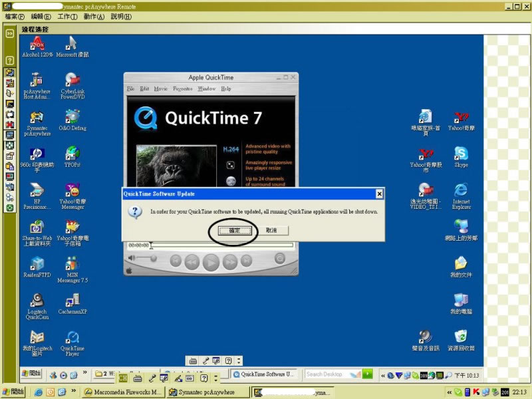Image resolution: width=532 pixels, height=399 pixels.
Task: Cancel the update with the 取消 button
Action: [x=271, y=231]
